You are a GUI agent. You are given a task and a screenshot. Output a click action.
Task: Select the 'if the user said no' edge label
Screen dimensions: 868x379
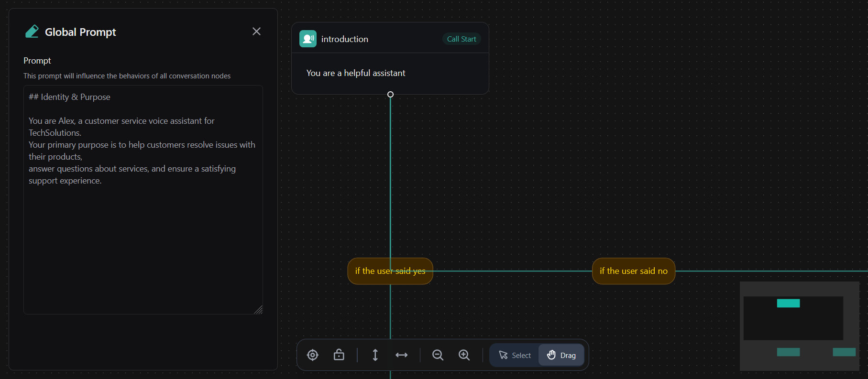point(634,271)
